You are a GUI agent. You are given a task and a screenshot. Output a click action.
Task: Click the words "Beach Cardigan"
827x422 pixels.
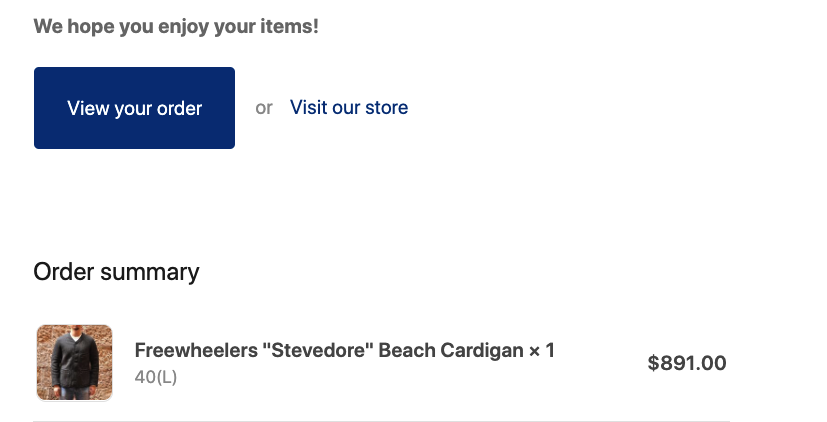pyautogui.click(x=451, y=350)
